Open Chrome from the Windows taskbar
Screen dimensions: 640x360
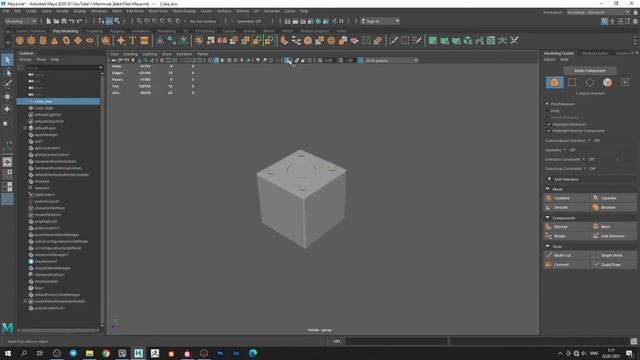point(106,353)
